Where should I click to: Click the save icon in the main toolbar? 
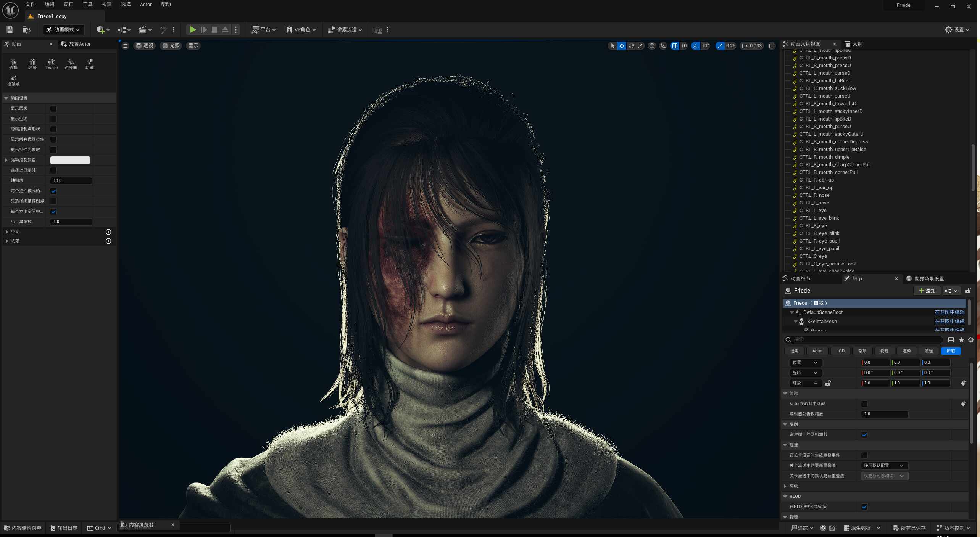[10, 29]
